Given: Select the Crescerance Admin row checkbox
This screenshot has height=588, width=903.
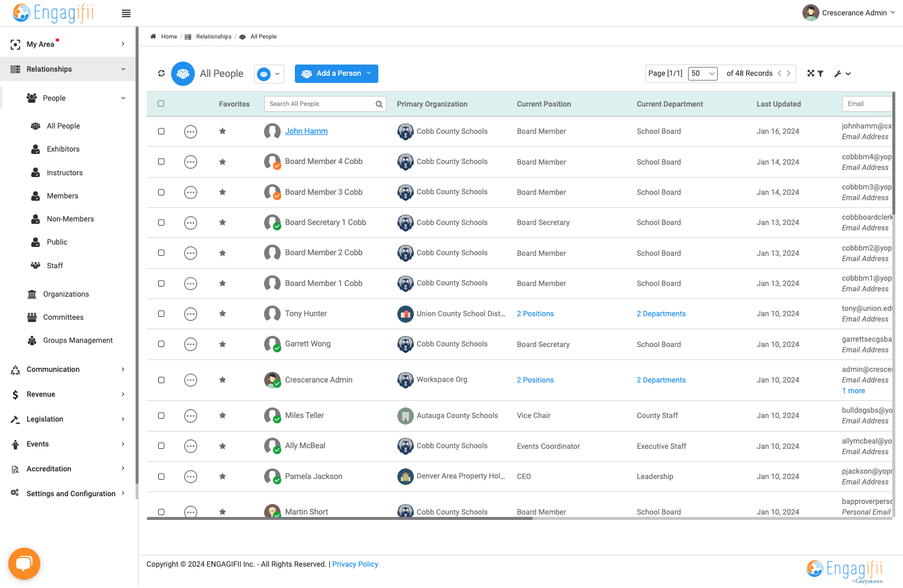Looking at the screenshot, I should pyautogui.click(x=161, y=380).
